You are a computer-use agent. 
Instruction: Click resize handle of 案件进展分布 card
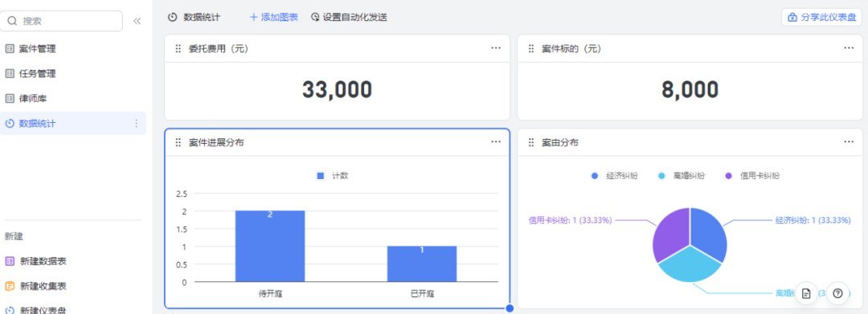pos(510,308)
